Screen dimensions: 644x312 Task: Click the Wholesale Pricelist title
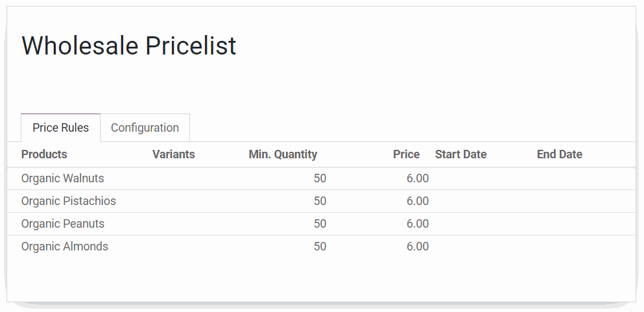point(129,45)
